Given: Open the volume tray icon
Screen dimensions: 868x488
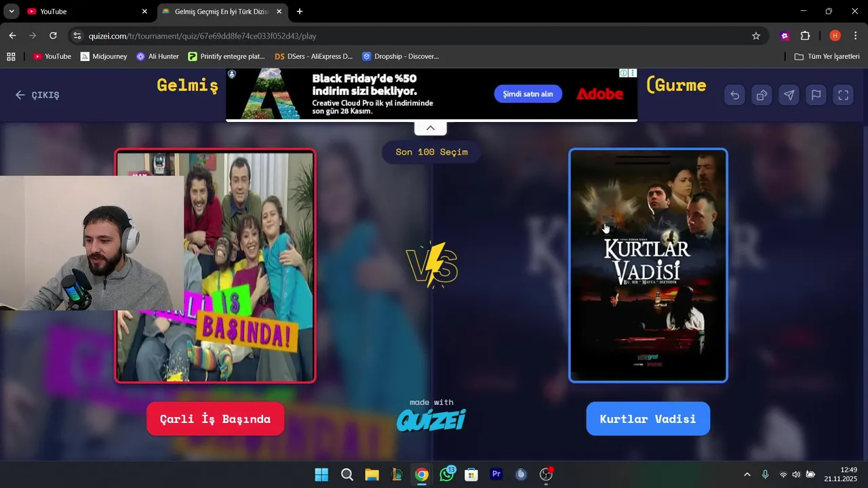Looking at the screenshot, I should click(x=796, y=474).
